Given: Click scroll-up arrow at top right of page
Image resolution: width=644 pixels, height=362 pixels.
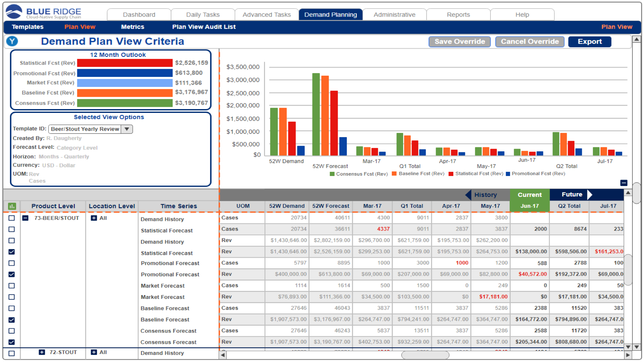Looking at the screenshot, I should click(637, 39).
